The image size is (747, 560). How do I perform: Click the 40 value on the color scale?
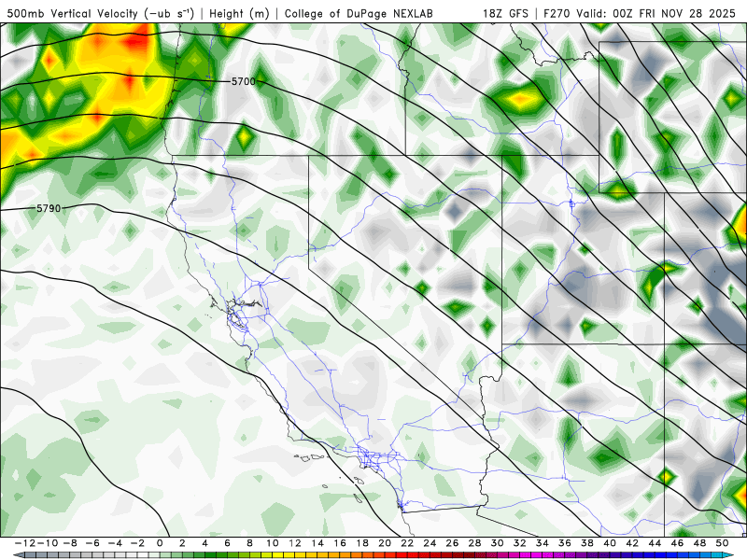tap(610, 543)
